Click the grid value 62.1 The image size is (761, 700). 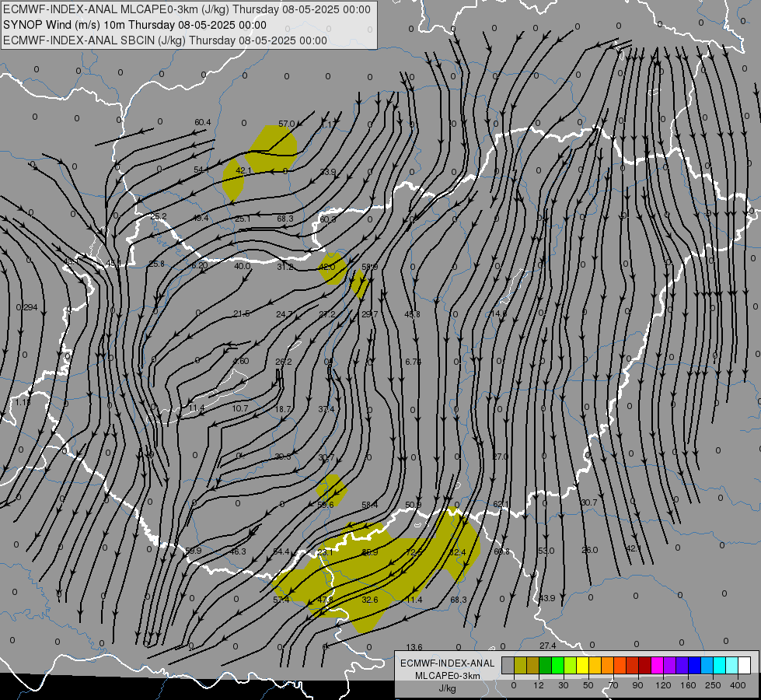(501, 504)
